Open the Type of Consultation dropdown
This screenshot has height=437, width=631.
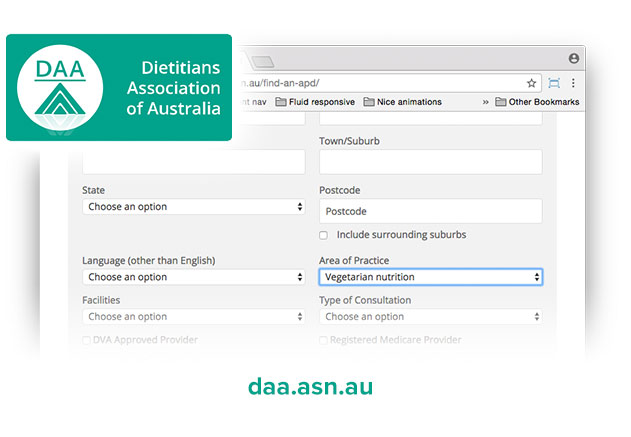click(x=431, y=317)
